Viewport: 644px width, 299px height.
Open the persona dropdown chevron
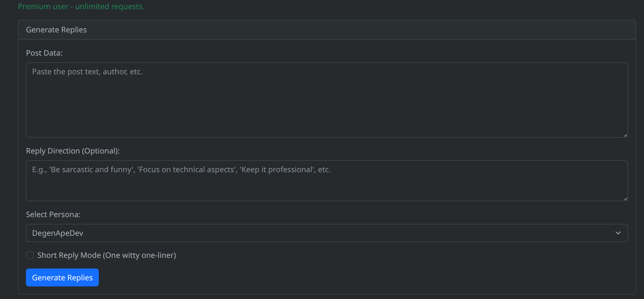point(618,233)
